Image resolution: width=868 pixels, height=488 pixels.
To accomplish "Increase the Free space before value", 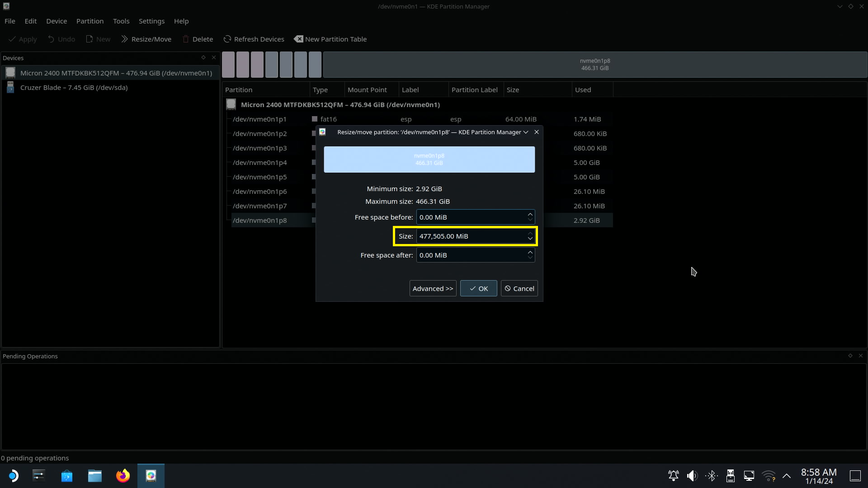I will 530,214.
